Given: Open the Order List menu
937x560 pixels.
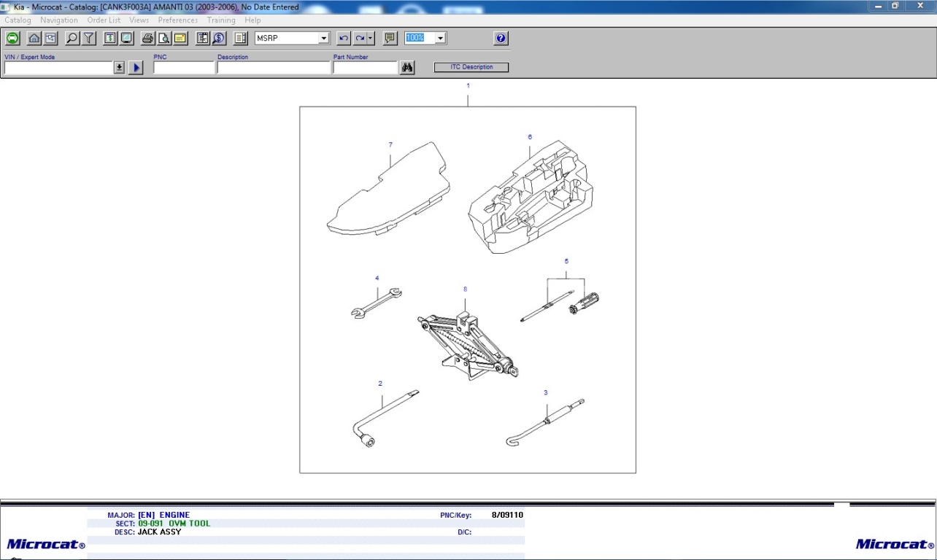Looking at the screenshot, I should 104,20.
